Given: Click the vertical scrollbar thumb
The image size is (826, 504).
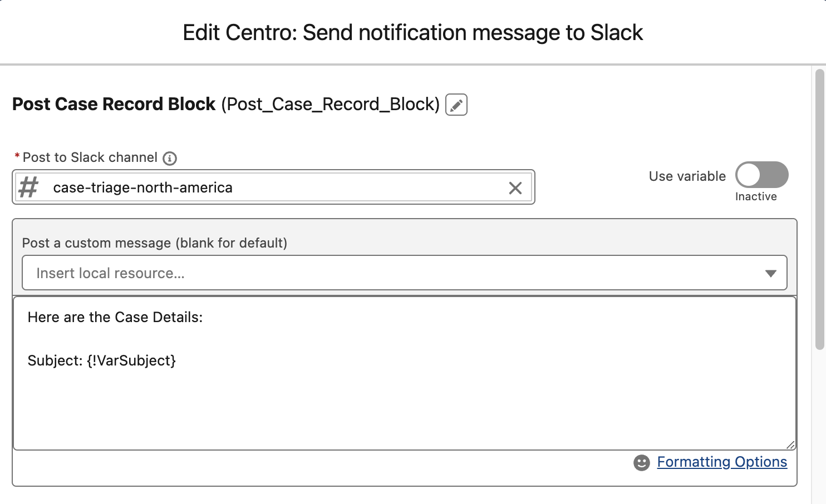Looking at the screenshot, I should click(819, 209).
